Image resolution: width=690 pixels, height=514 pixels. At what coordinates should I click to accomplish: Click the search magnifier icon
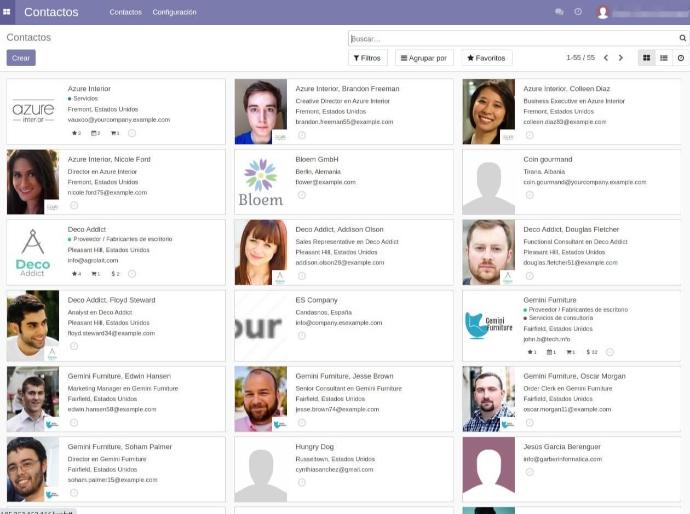(x=683, y=38)
